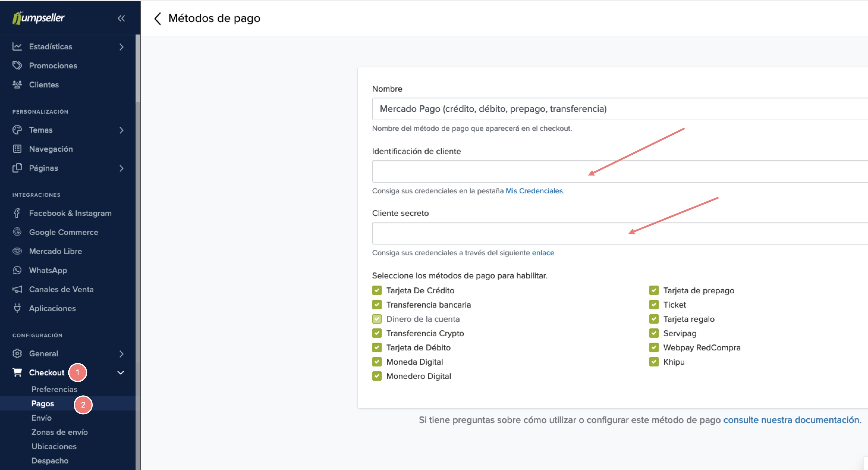Uncheck the Tarjeta De Crédito checkbox

pyautogui.click(x=377, y=290)
